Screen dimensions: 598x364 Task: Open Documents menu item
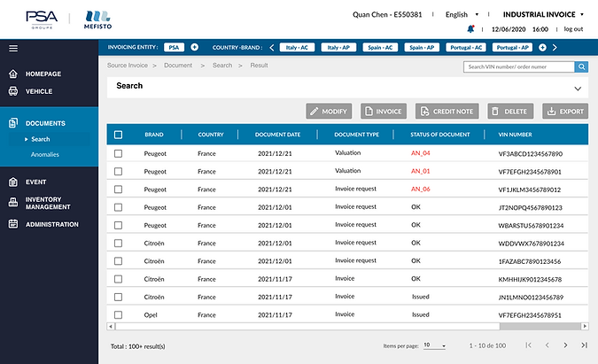(45, 123)
